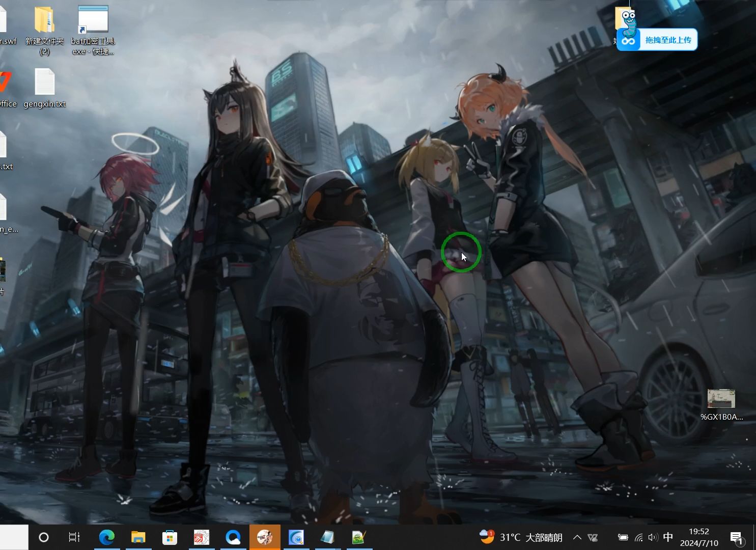
Task: Open the volume speaker tray icon
Action: pyautogui.click(x=653, y=537)
